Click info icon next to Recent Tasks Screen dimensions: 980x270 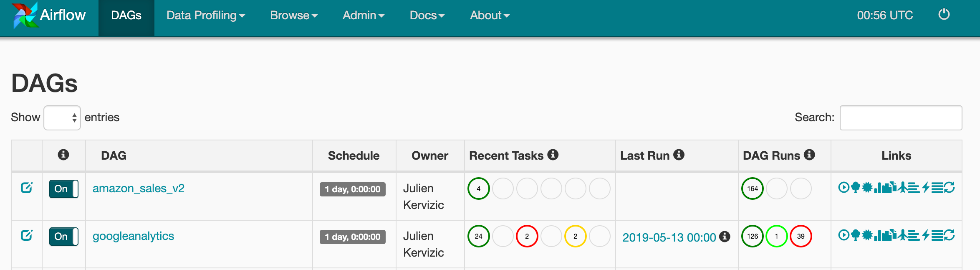pyautogui.click(x=553, y=155)
